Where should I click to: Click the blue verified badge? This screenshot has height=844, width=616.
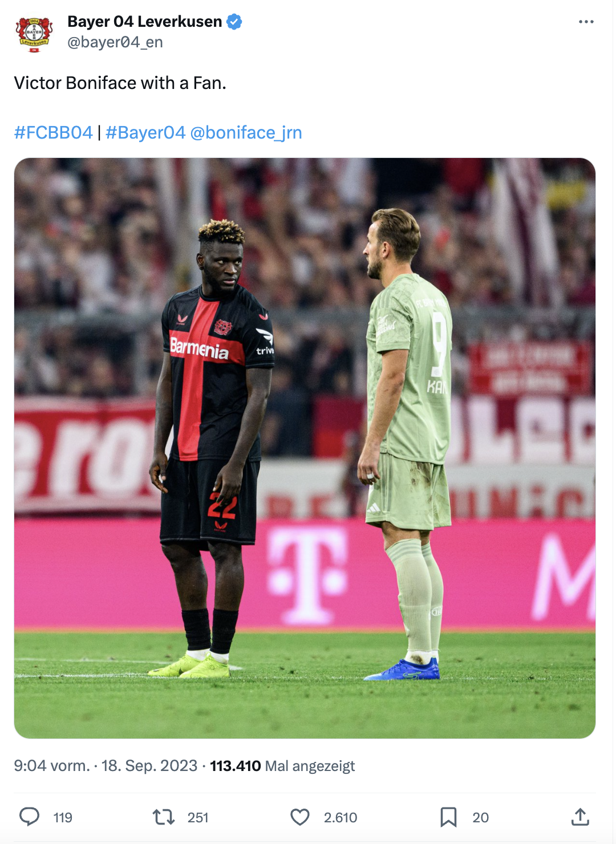(234, 22)
